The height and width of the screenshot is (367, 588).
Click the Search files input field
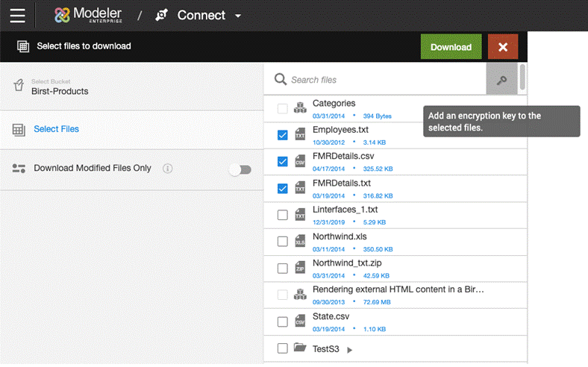384,80
